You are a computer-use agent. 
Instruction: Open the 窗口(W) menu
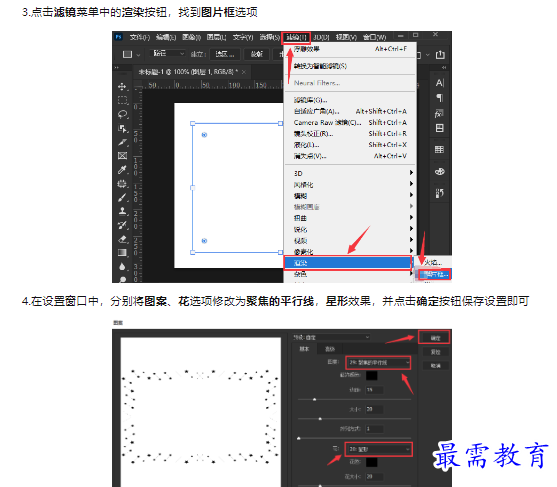pyautogui.click(x=374, y=37)
